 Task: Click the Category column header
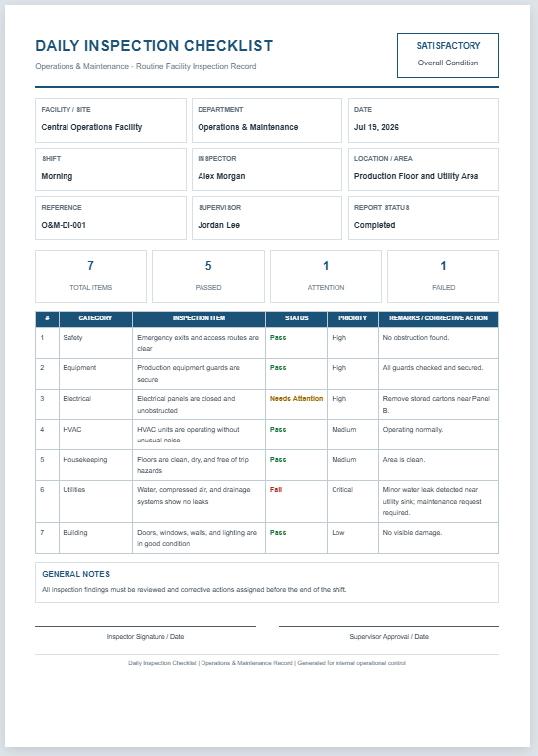pyautogui.click(x=95, y=318)
